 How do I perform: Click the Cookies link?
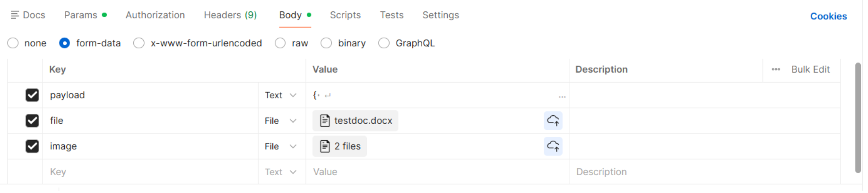pyautogui.click(x=828, y=16)
